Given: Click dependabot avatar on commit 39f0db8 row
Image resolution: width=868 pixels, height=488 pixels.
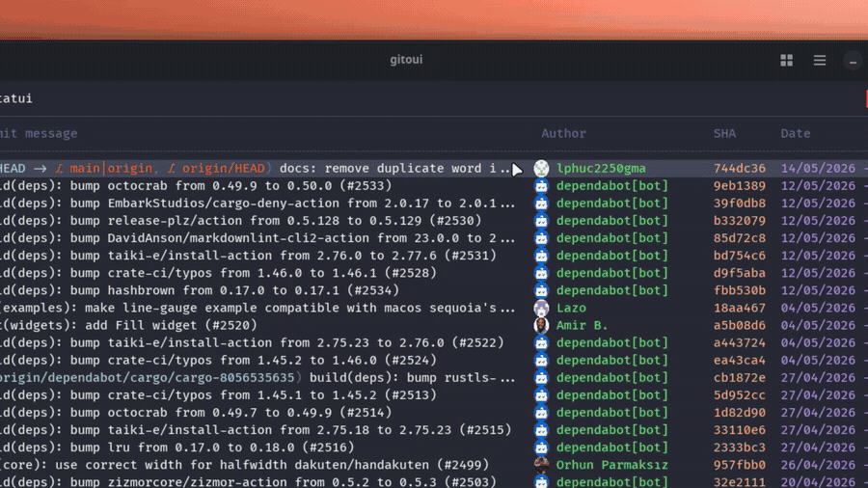Looking at the screenshot, I should [x=541, y=203].
